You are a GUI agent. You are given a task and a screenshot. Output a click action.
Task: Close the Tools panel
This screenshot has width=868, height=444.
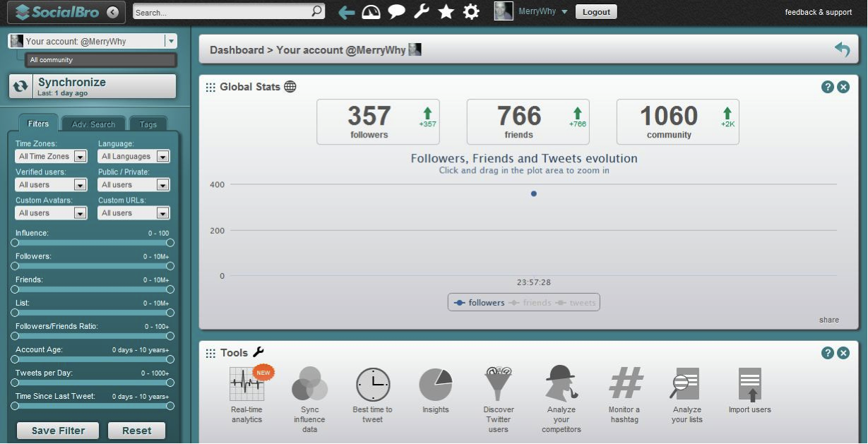point(843,353)
